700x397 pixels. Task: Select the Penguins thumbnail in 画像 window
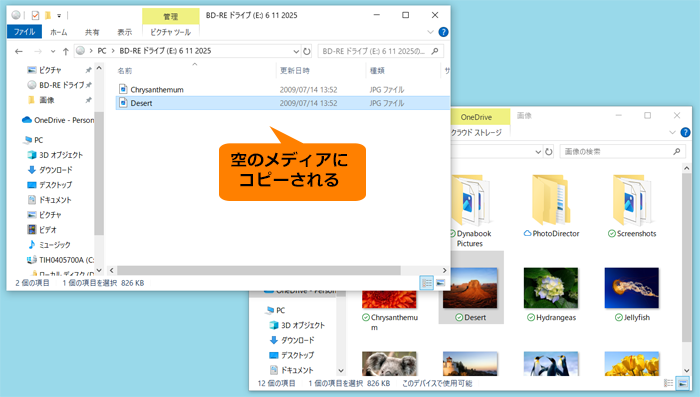click(551, 364)
